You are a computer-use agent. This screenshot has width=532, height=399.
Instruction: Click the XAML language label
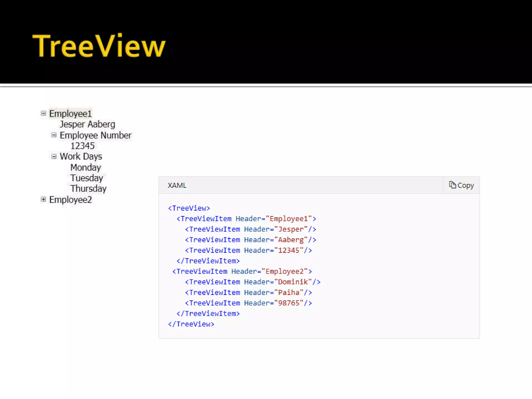click(x=177, y=185)
